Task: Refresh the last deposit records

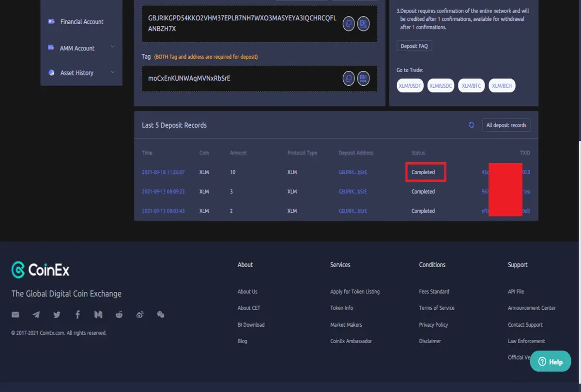Action: pos(472,125)
